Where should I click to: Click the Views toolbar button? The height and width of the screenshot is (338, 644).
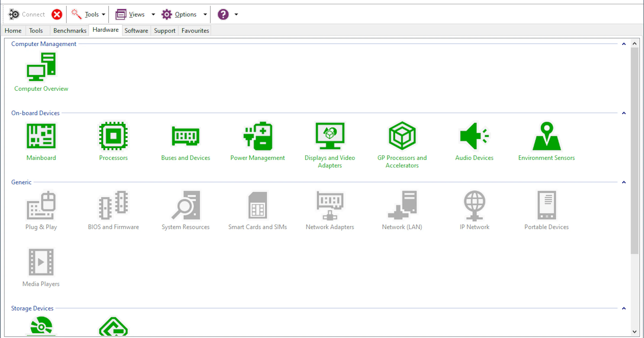click(130, 14)
